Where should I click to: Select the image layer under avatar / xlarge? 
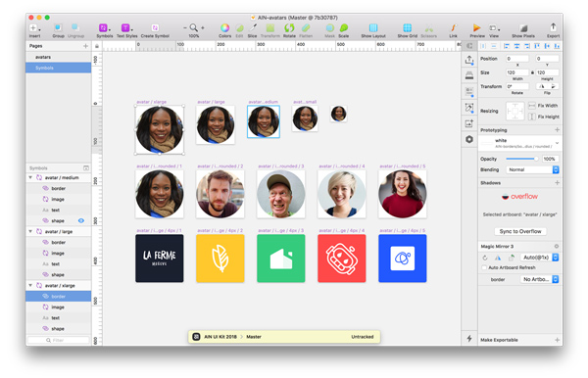(x=58, y=307)
